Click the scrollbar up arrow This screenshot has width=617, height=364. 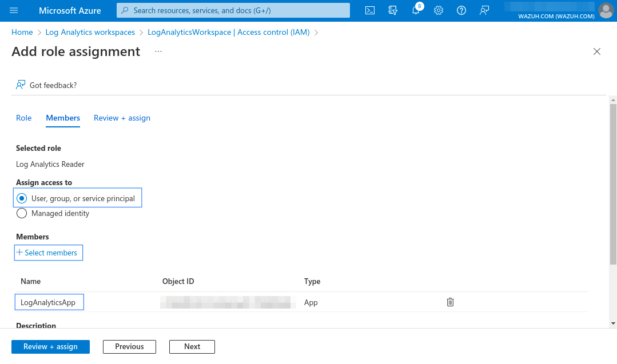(613, 100)
